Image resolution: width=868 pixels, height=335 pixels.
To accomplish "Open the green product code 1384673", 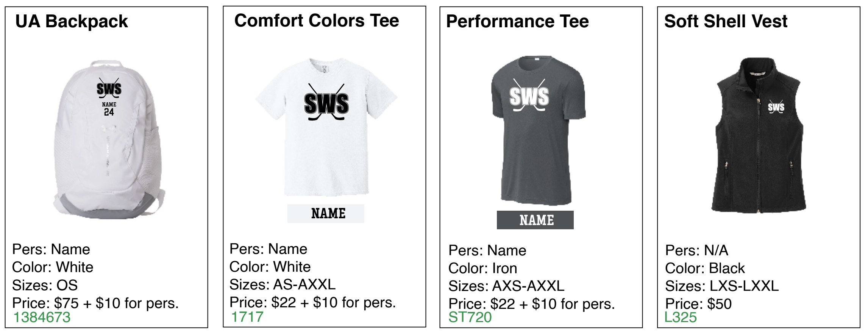I will [x=42, y=317].
